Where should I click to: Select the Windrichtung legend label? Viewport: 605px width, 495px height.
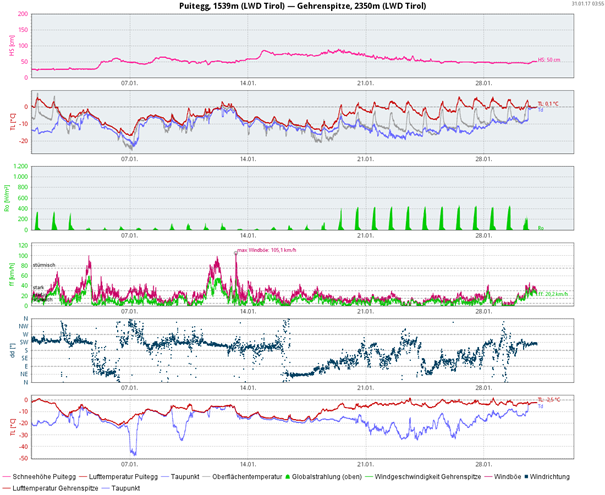(x=549, y=477)
